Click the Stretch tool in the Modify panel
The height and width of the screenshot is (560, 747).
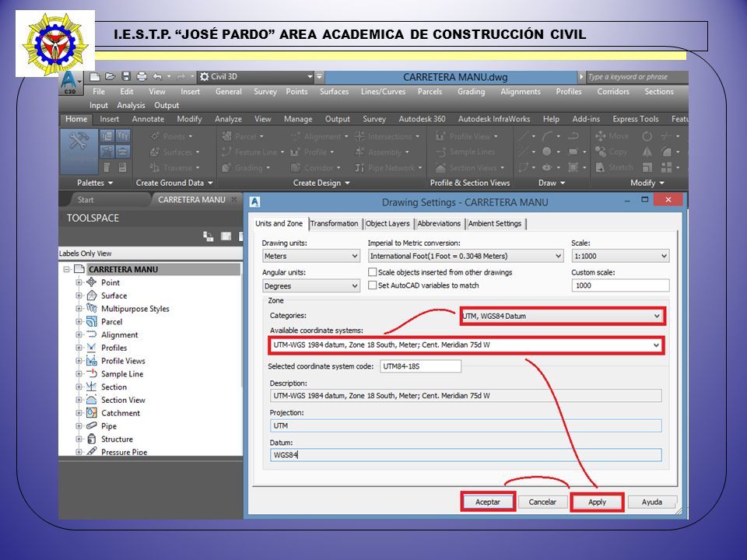coord(614,168)
